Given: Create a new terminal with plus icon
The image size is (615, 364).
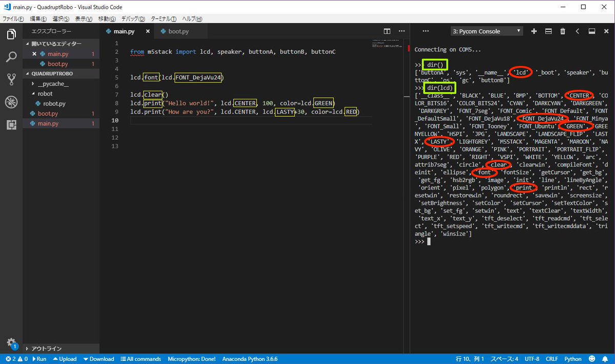Looking at the screenshot, I should click(x=534, y=31).
